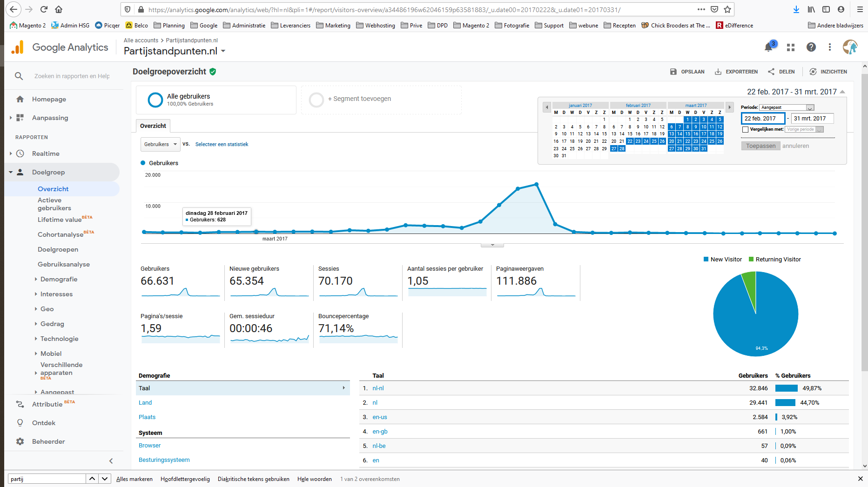Click the DELEN button
The width and height of the screenshot is (868, 487).
(781, 72)
